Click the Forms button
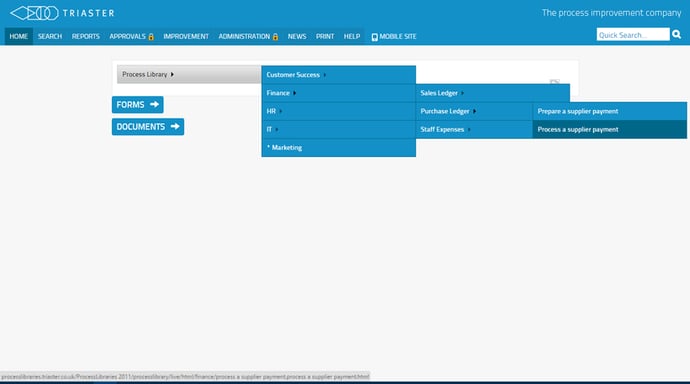The image size is (690, 384). (137, 104)
